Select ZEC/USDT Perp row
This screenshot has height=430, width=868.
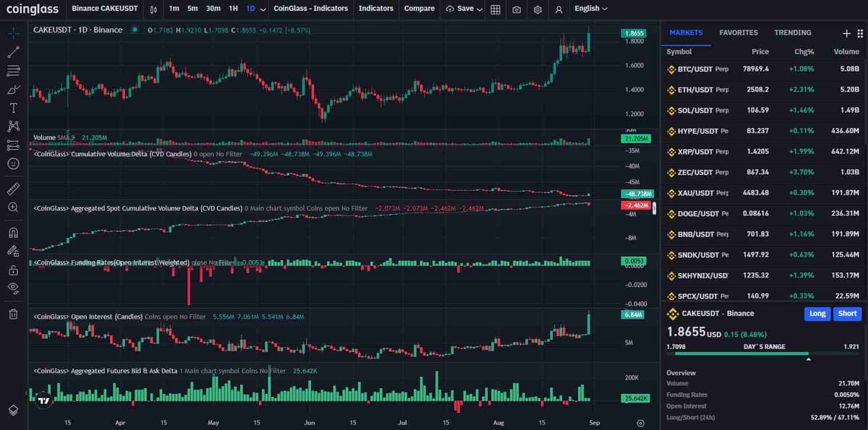(763, 172)
